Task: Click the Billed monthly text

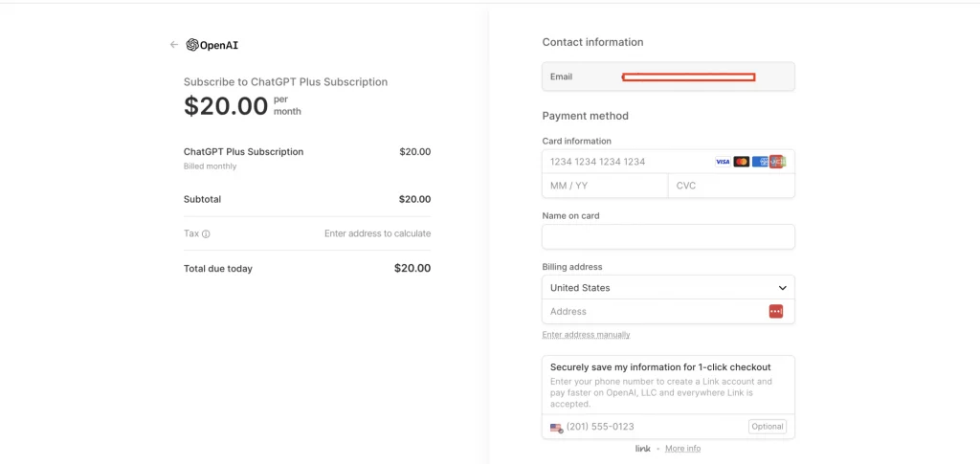Action: [210, 166]
